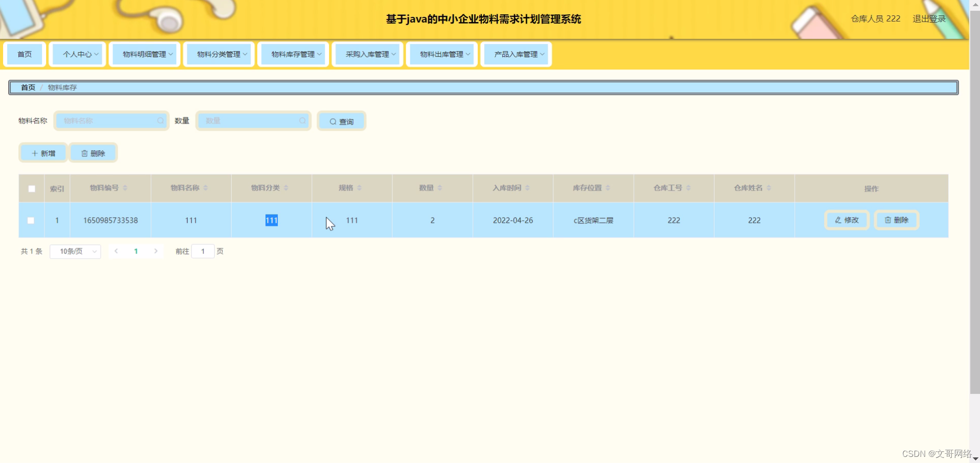The width and height of the screenshot is (980, 463).
Task: Click the magnifier icon inside 数量 search box
Action: pos(302,121)
